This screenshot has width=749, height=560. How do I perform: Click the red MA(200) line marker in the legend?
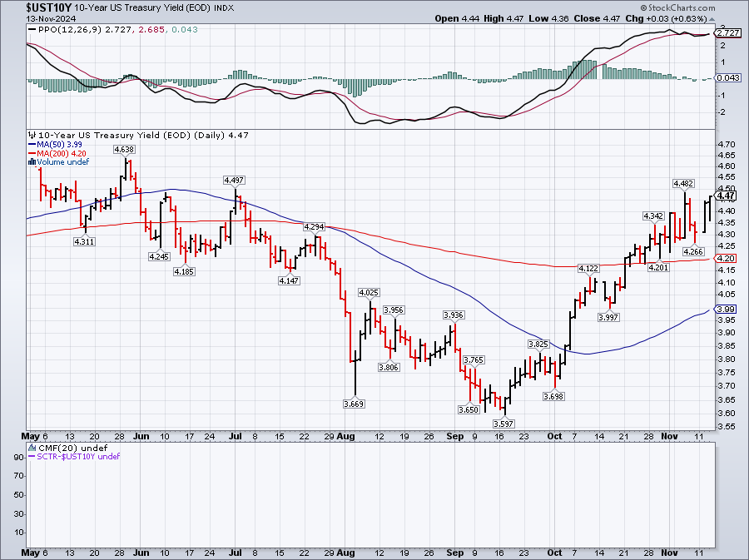[x=32, y=153]
